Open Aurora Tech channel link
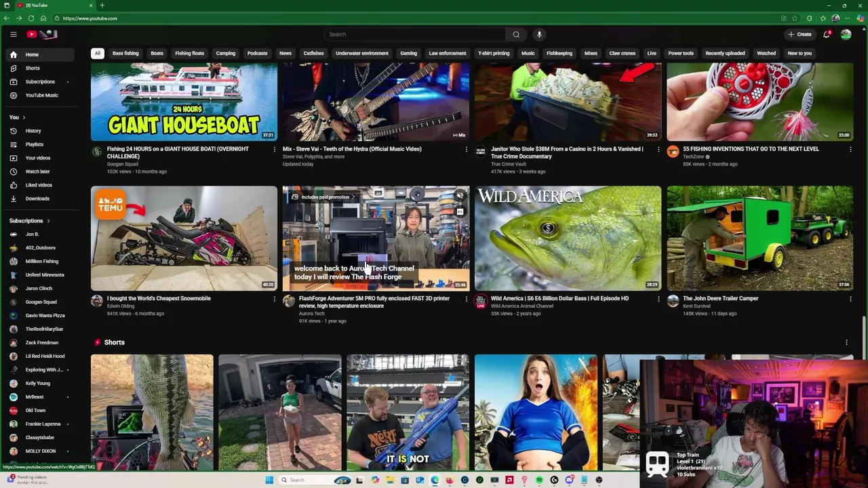Viewport: 868px width, 488px height. point(312,314)
